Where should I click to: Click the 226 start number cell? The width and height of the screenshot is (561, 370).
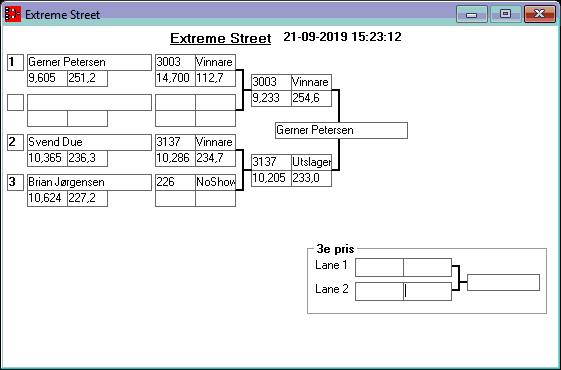pos(175,182)
